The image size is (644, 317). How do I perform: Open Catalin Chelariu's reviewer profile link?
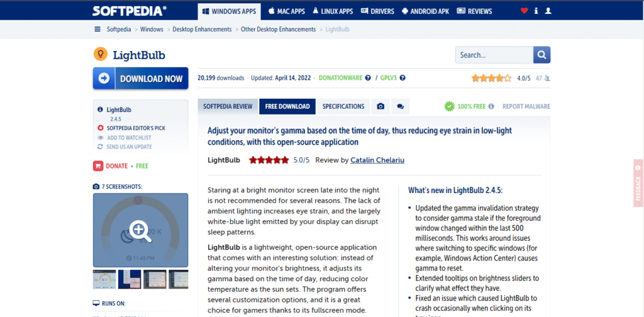[x=377, y=160]
